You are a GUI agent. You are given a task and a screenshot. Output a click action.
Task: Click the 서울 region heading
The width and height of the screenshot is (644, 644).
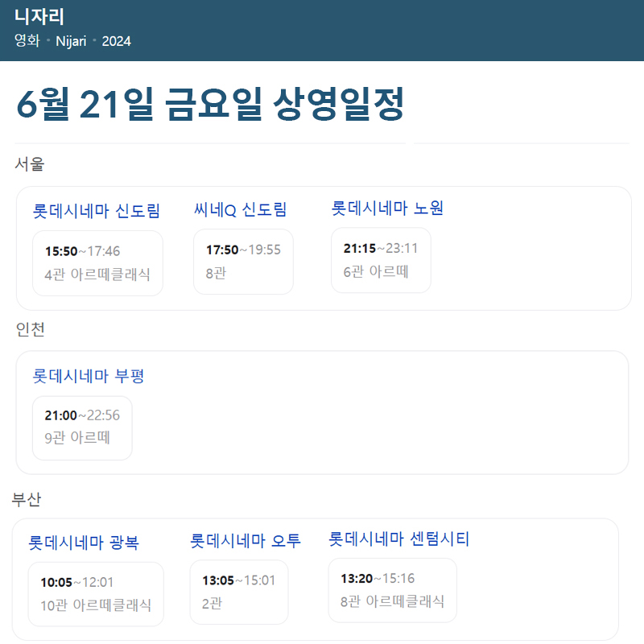coord(30,164)
